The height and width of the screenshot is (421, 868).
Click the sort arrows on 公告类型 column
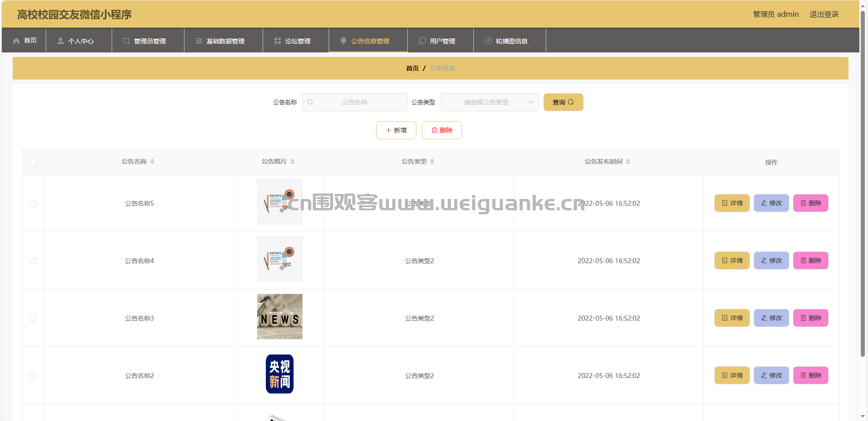point(432,161)
